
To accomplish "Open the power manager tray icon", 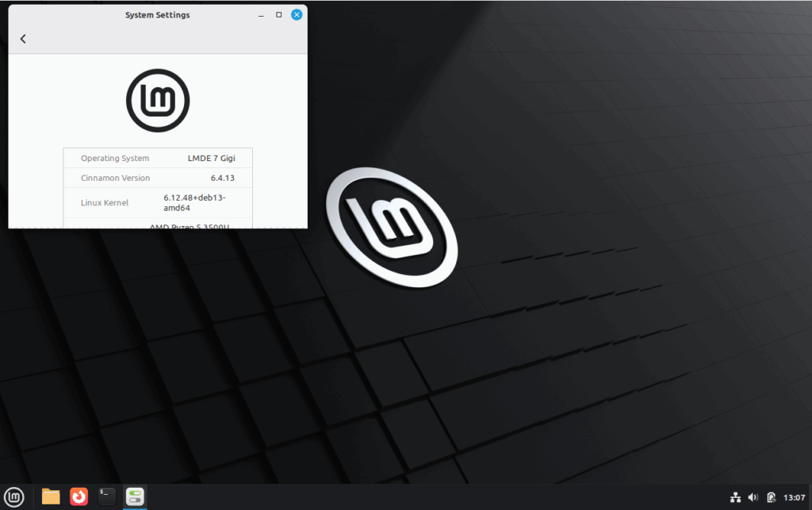I will pyautogui.click(x=771, y=497).
